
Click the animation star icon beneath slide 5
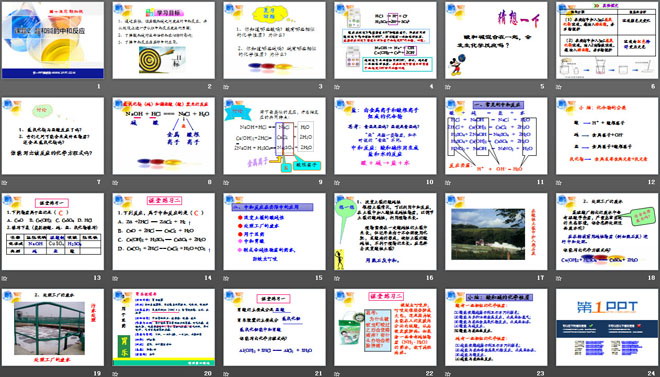tap(447, 87)
